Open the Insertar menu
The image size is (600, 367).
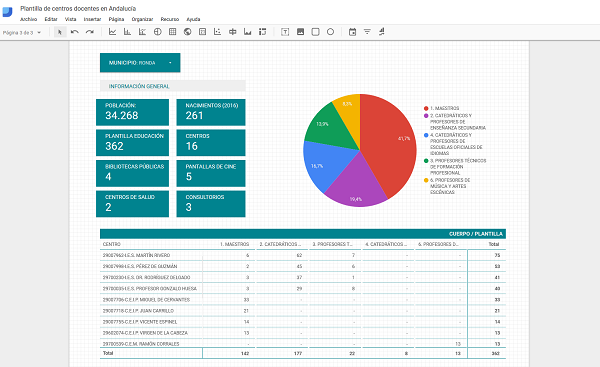92,19
